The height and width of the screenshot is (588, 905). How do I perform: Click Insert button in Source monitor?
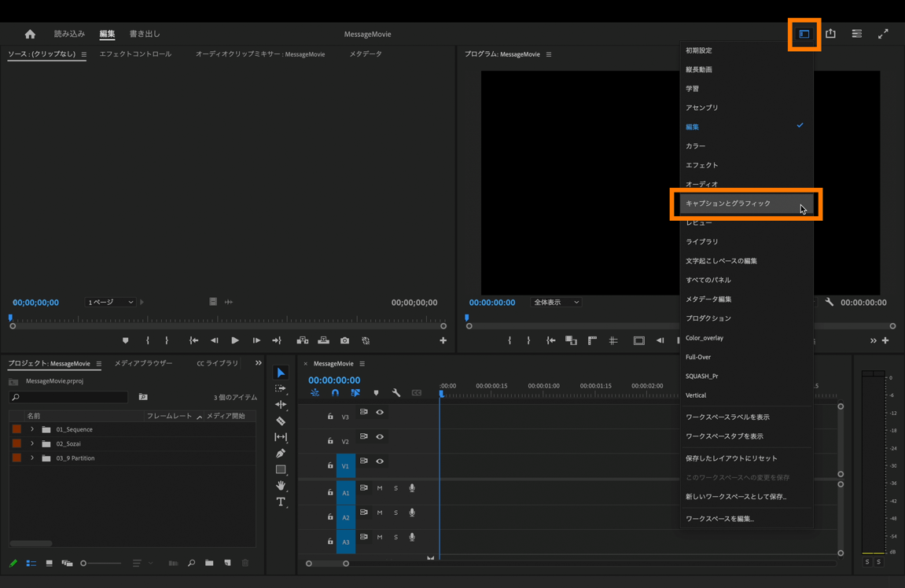tap(303, 340)
